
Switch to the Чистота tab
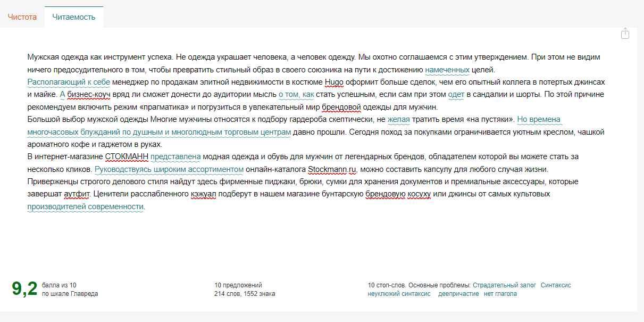[22, 17]
